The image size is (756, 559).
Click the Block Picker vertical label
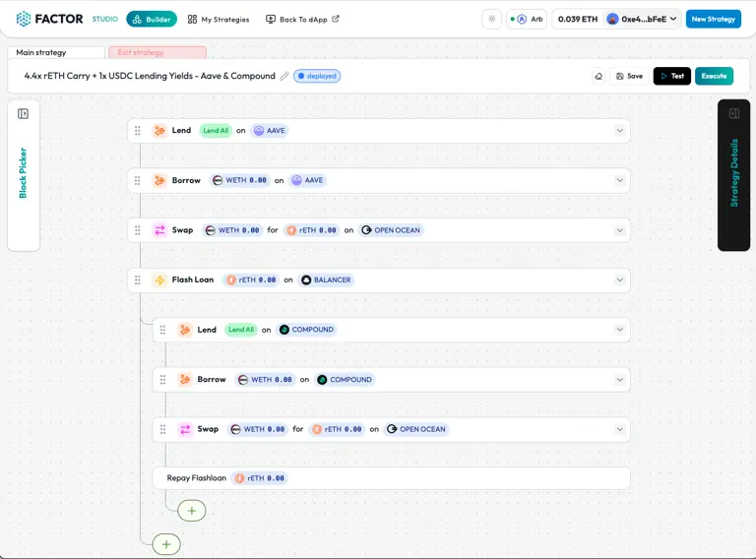click(x=23, y=172)
